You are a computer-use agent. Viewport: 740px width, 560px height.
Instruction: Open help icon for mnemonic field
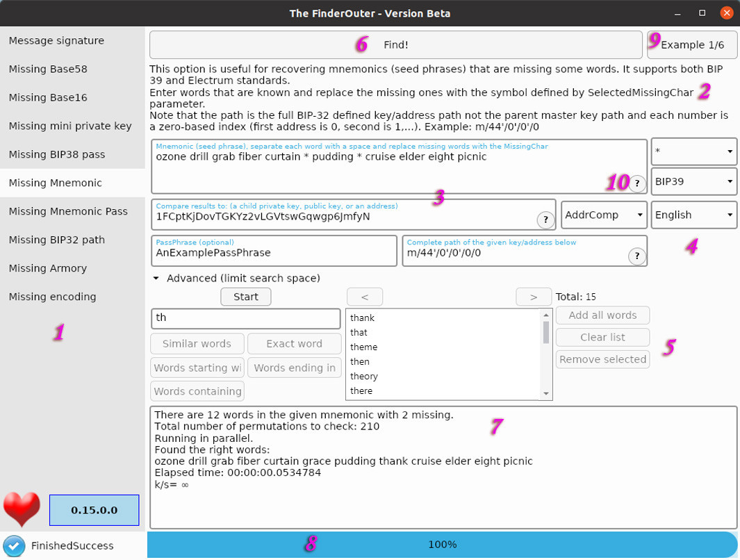[x=637, y=183]
